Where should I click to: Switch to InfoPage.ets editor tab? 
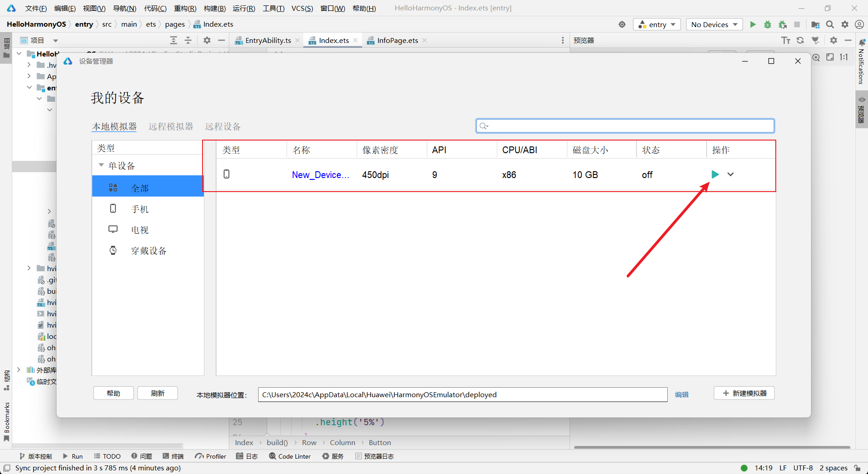point(398,40)
